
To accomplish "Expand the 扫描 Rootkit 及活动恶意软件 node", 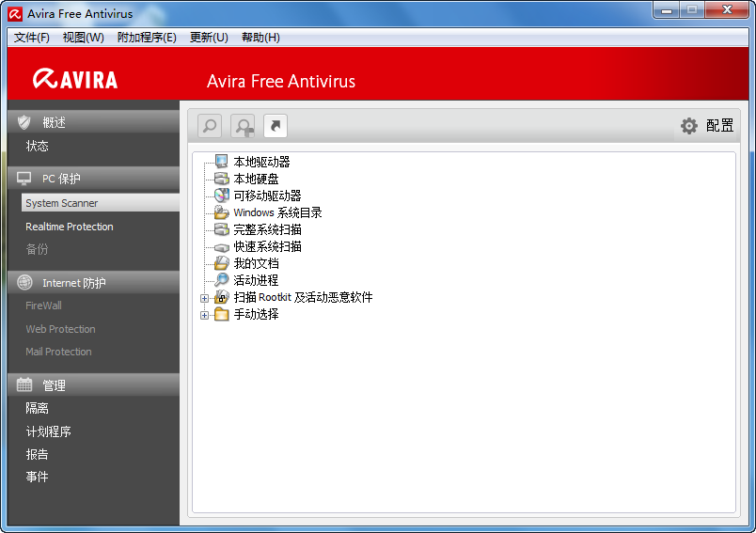I will 204,298.
